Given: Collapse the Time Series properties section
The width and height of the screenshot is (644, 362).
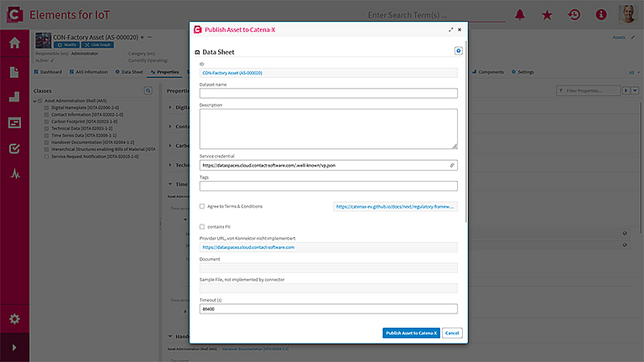Looking at the screenshot, I should pyautogui.click(x=170, y=184).
